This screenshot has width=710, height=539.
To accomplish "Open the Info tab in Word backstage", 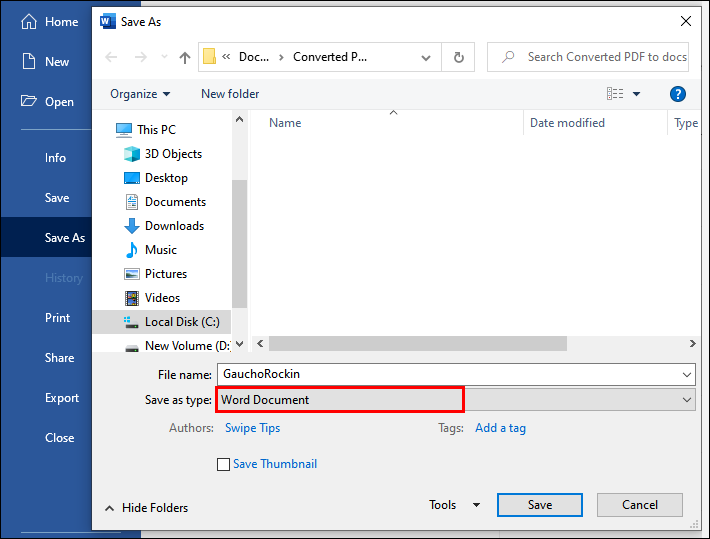I will 55,158.
